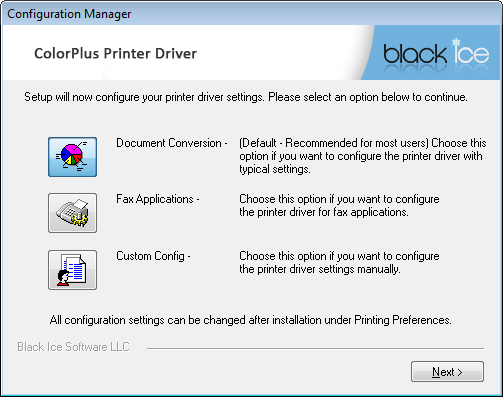Click 'Please select an option below' text

[x=339, y=97]
